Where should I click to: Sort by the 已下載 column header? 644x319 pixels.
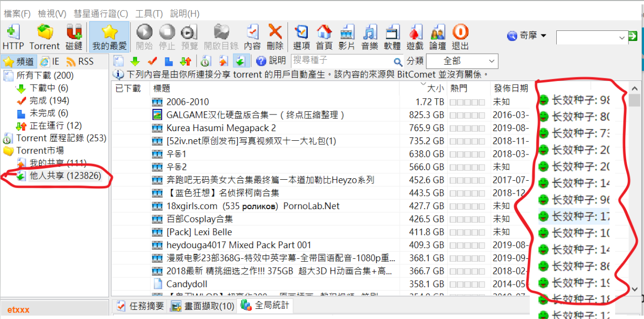[x=131, y=89]
